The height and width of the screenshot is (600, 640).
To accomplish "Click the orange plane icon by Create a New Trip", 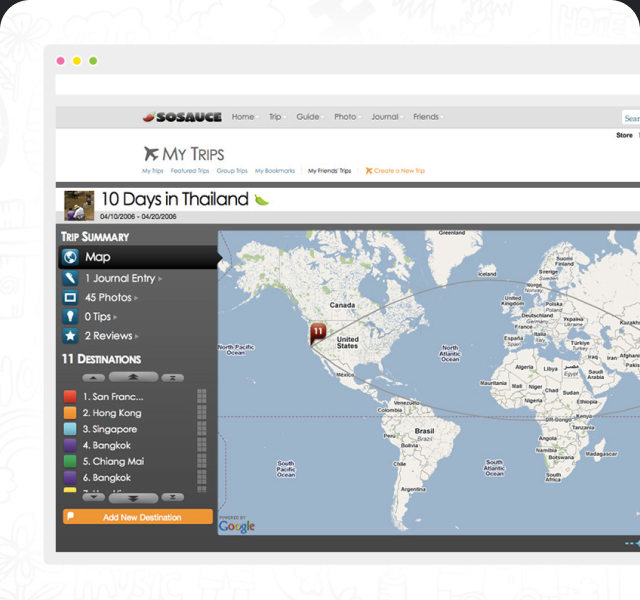I will click(369, 171).
